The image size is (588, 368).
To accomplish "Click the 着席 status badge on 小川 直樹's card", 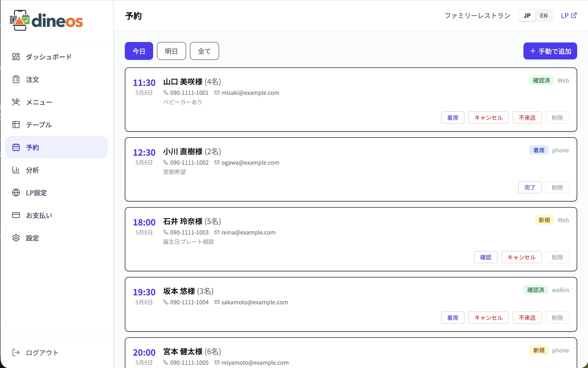I will (x=539, y=151).
